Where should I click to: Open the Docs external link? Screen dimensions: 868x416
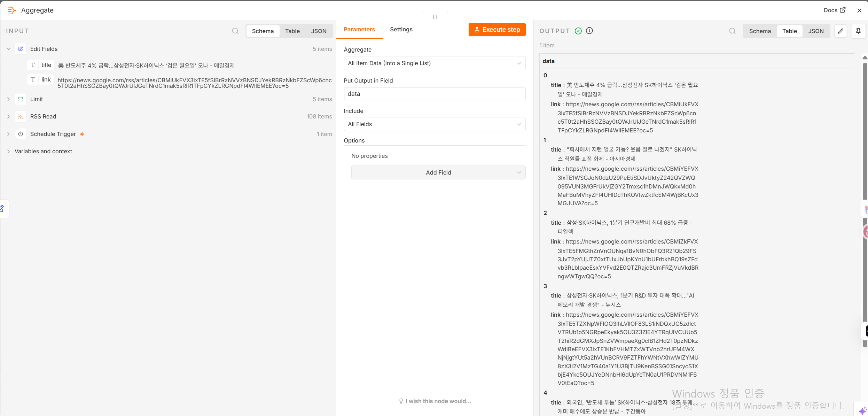(x=834, y=10)
